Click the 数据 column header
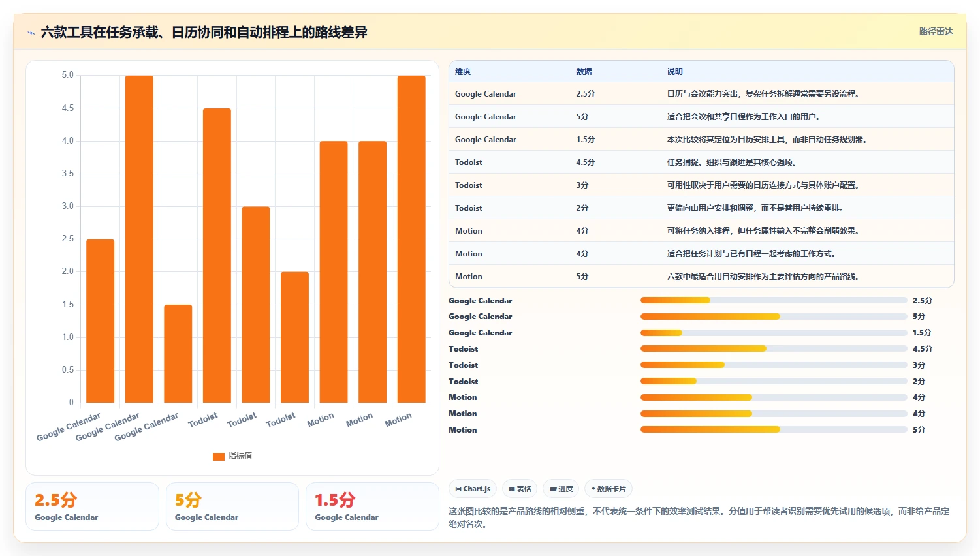 (584, 72)
